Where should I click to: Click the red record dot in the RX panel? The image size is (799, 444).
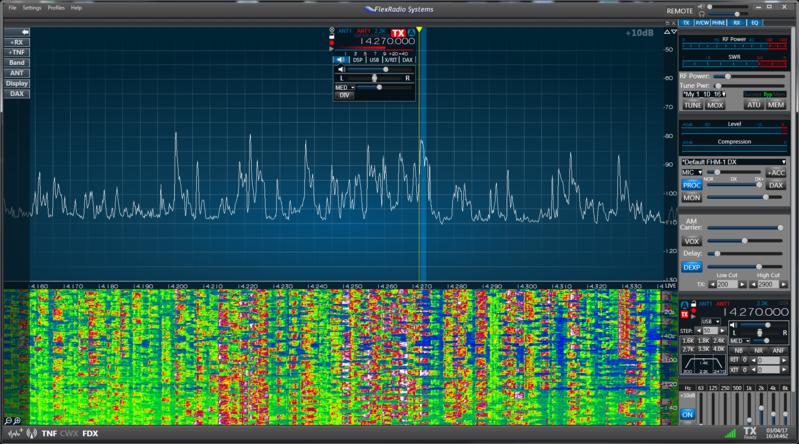pyautogui.click(x=693, y=311)
